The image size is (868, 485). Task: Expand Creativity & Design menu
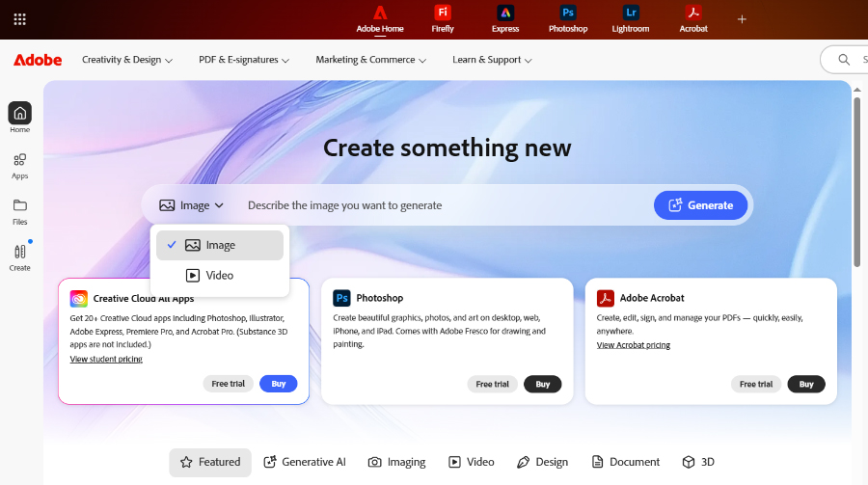click(x=127, y=60)
